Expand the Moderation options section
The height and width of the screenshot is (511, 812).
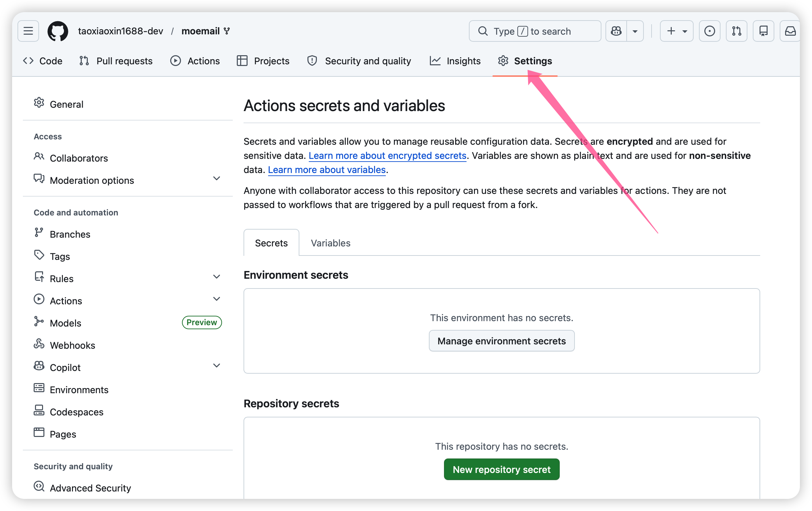point(217,178)
